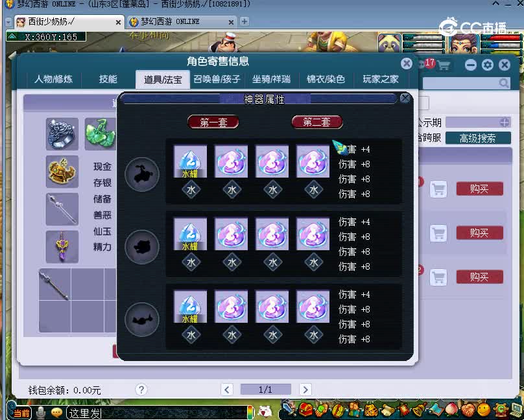The width and height of the screenshot is (524, 420).
Task: Click the second artifact silhouette circle
Action: click(x=142, y=247)
